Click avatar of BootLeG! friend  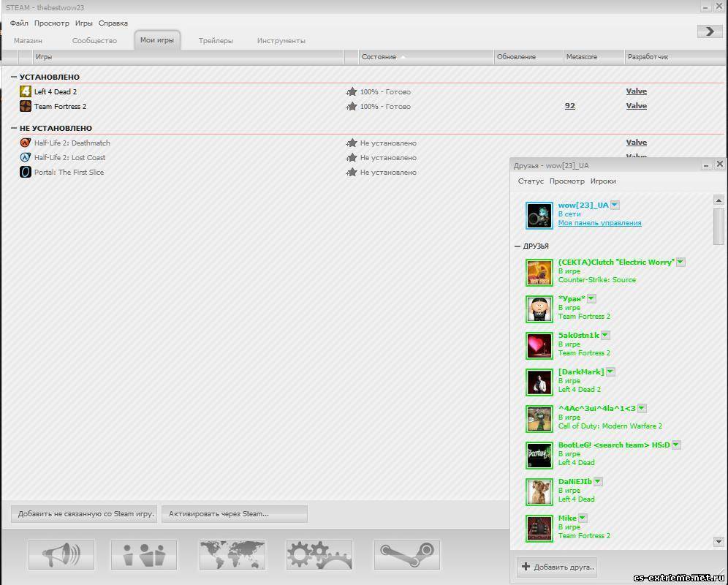pyautogui.click(x=539, y=456)
